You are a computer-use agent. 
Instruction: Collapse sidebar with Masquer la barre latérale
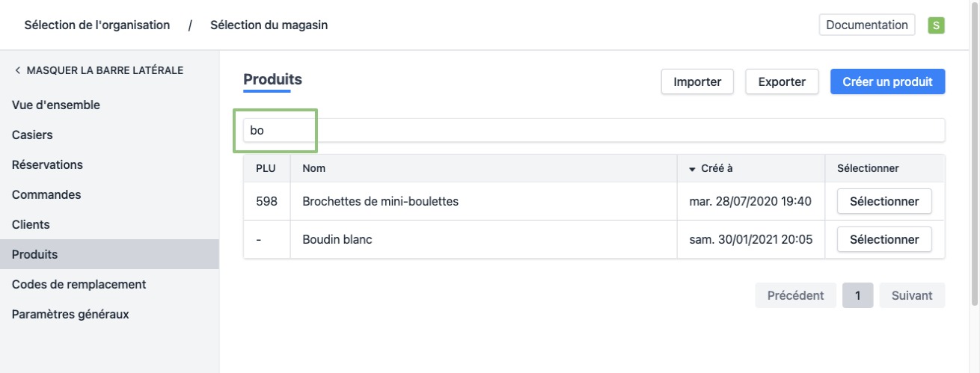click(x=98, y=70)
